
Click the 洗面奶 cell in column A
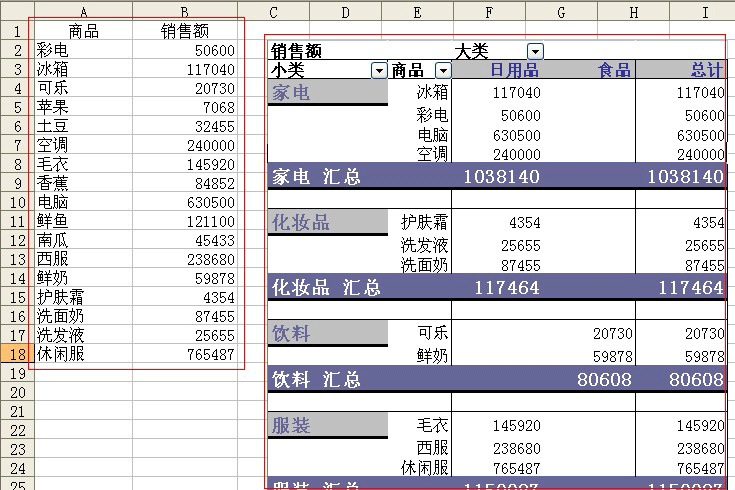click(83, 316)
